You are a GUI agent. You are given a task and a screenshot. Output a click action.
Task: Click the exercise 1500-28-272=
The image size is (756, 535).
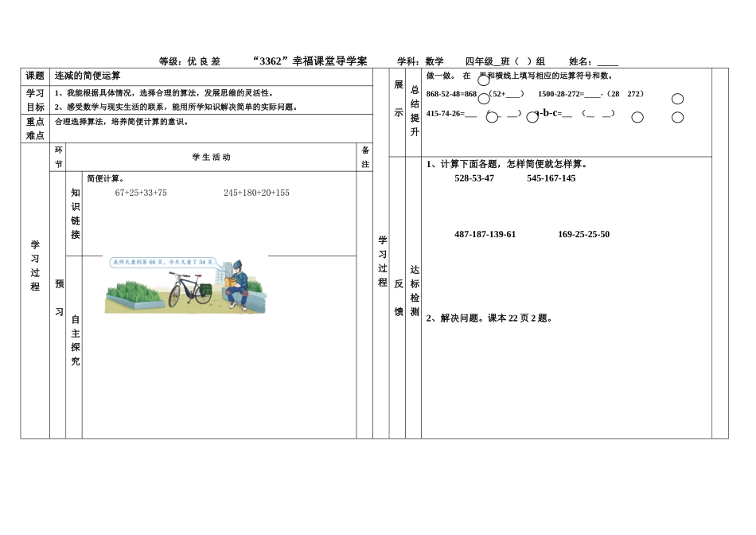561,94
